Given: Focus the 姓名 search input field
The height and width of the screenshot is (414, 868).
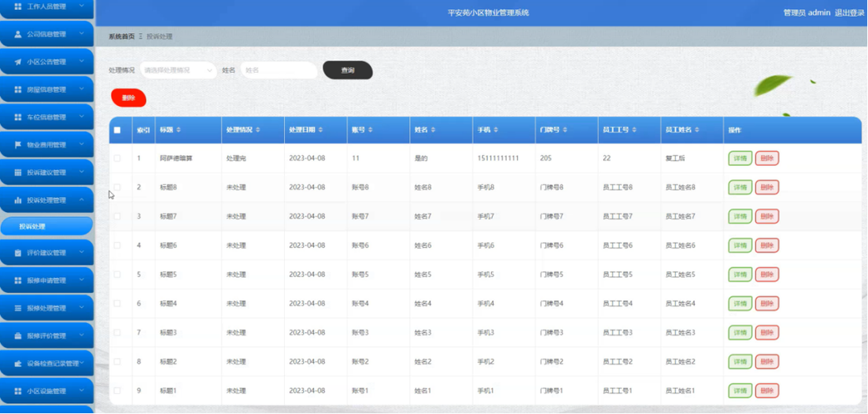Looking at the screenshot, I should coord(279,70).
